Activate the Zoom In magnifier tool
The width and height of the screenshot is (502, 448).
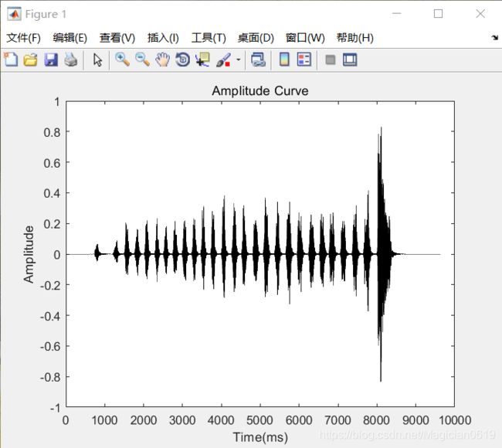122,60
